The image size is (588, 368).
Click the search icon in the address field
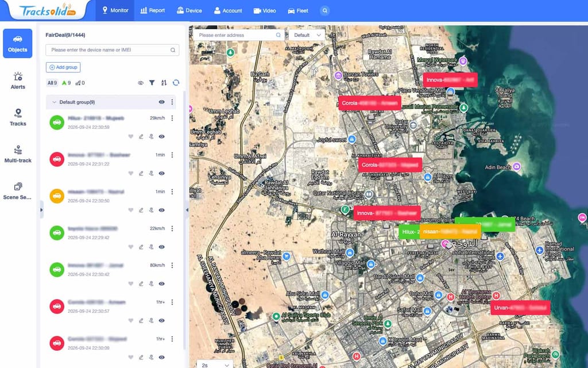tap(278, 35)
